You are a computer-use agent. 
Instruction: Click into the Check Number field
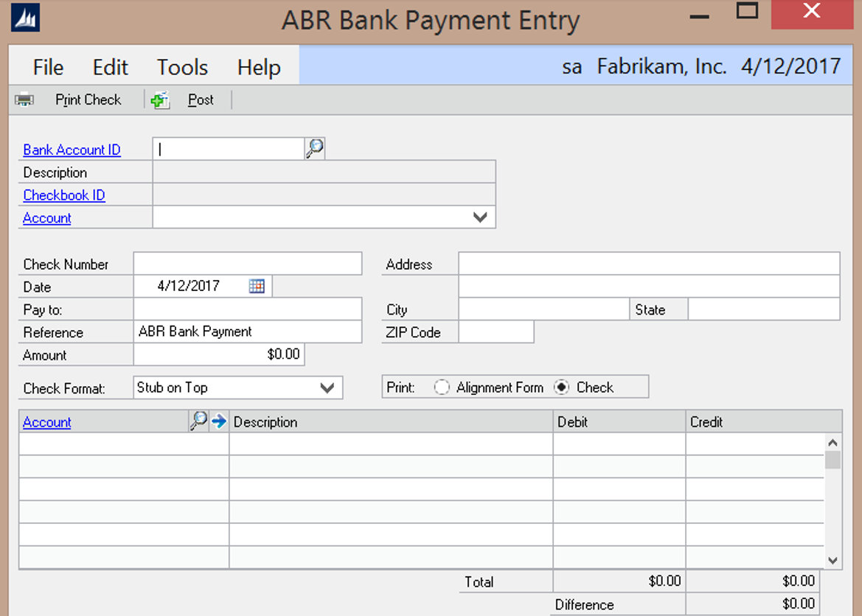[x=248, y=264]
